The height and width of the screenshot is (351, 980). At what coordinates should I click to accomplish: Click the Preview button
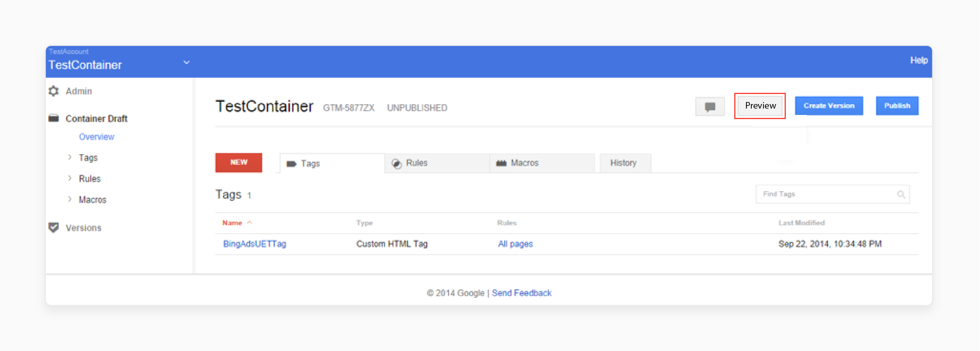(x=760, y=106)
